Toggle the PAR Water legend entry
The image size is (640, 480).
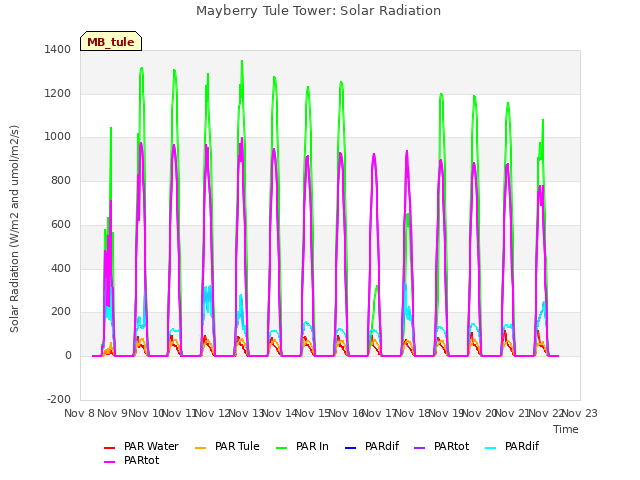141,447
